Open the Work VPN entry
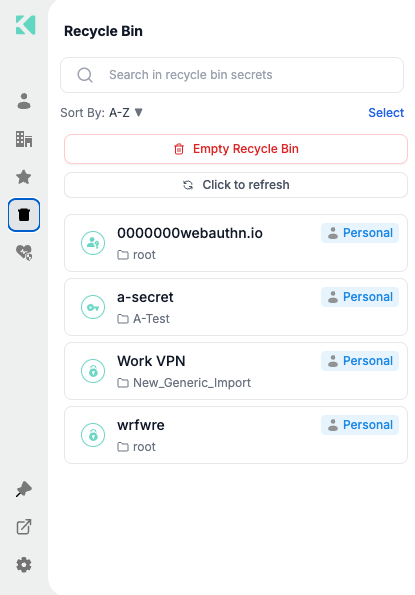This screenshot has height=595, width=415. click(x=236, y=371)
